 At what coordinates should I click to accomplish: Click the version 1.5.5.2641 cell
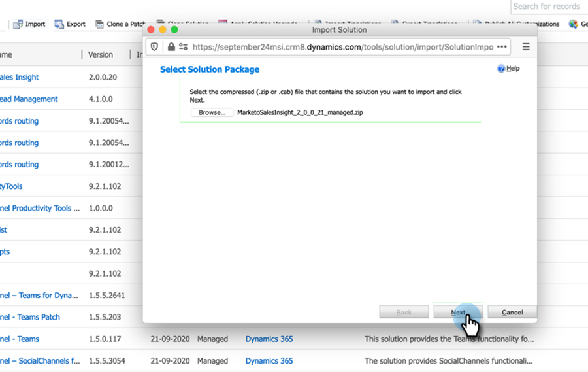click(x=106, y=296)
